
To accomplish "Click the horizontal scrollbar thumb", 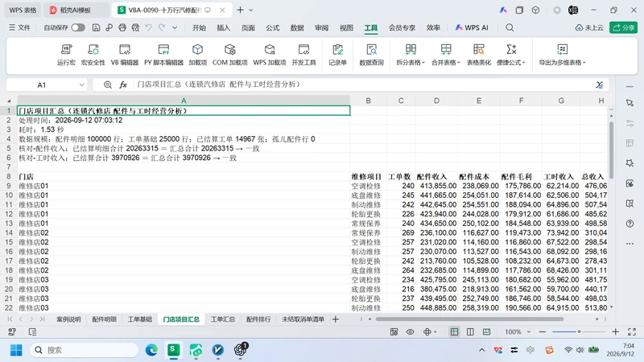I will [469, 319].
